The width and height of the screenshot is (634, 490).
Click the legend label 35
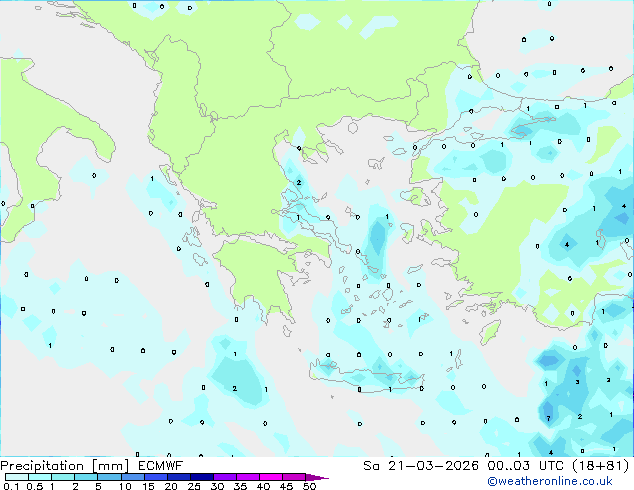coord(240,486)
